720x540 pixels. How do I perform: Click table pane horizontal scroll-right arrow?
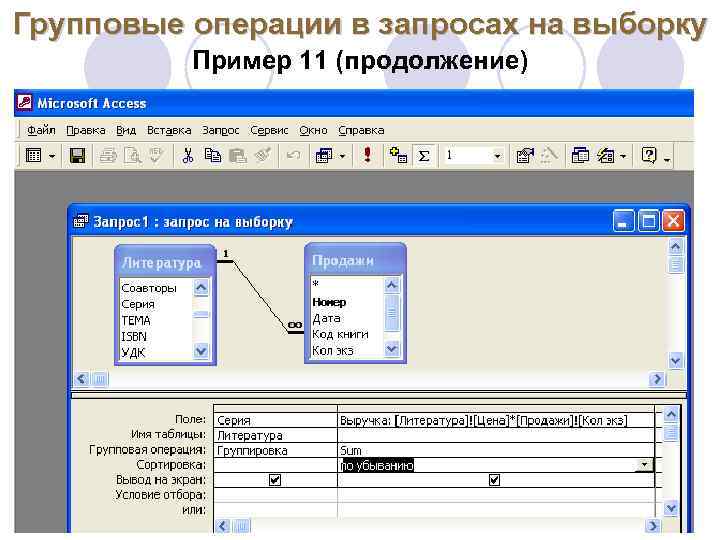coord(657,379)
